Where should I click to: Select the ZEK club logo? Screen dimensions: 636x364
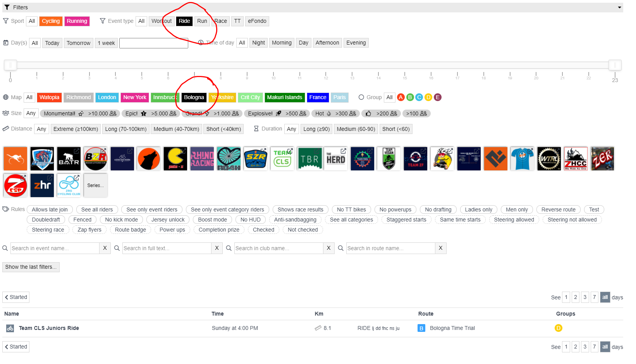click(603, 159)
